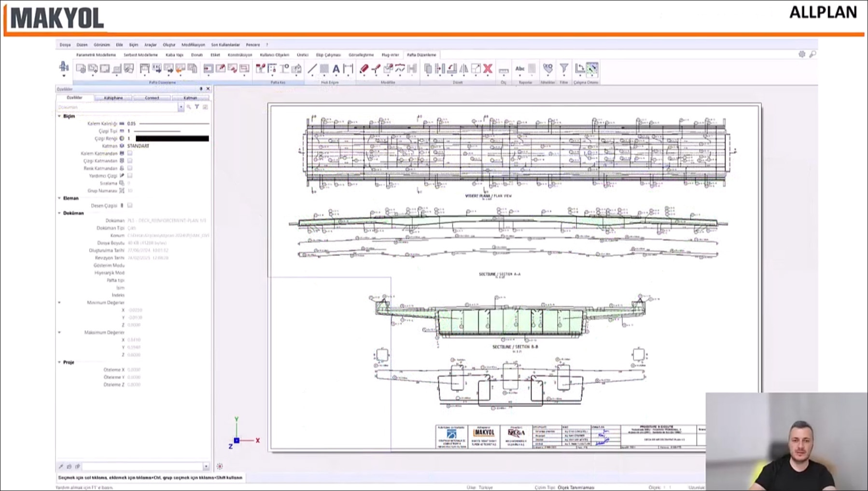Open the Doküman combo box dropdown arrow
868x491 pixels.
point(181,107)
